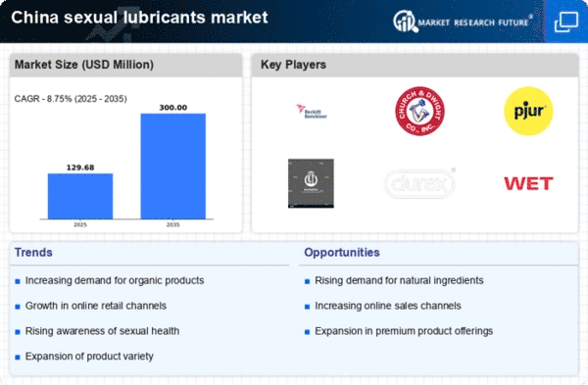Click the expand/copy icon in top-right corner
This screenshot has height=385, width=588.
pyautogui.click(x=566, y=22)
